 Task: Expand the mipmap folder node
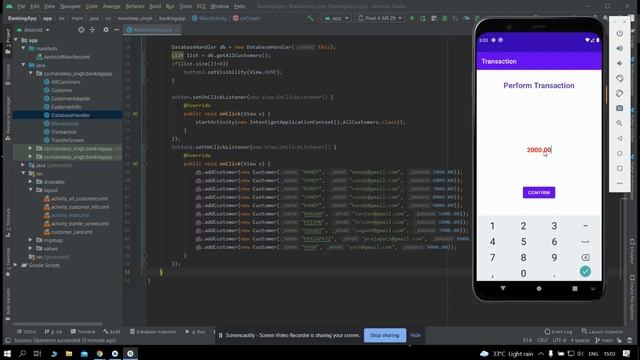pos(31,240)
